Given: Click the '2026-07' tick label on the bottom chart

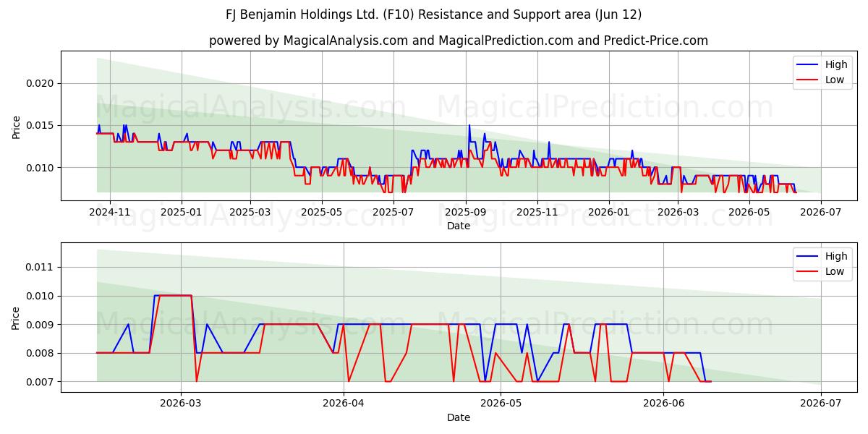Looking at the screenshot, I should [821, 404].
